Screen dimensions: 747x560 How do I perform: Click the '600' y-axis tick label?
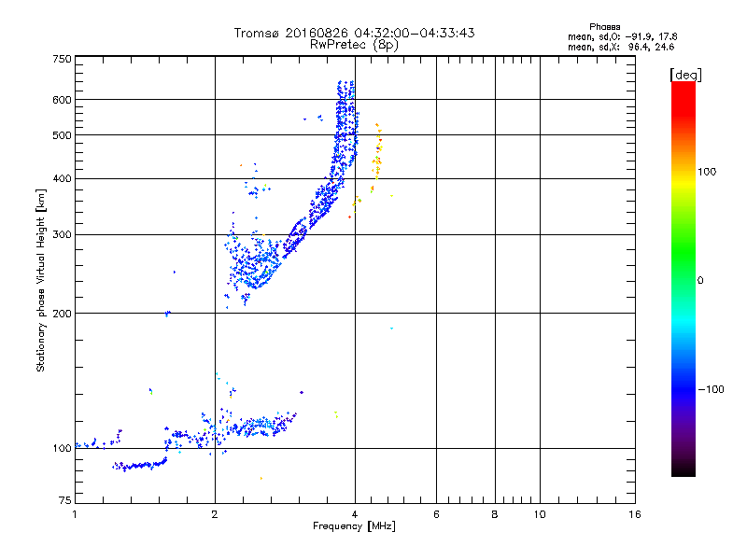62,100
